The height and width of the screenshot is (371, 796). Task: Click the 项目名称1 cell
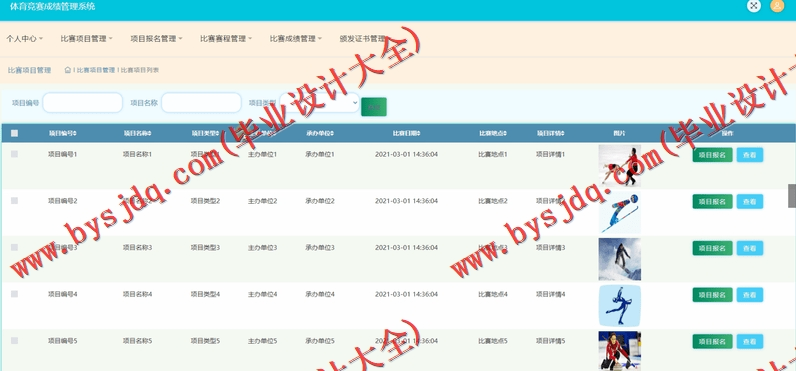point(137,154)
